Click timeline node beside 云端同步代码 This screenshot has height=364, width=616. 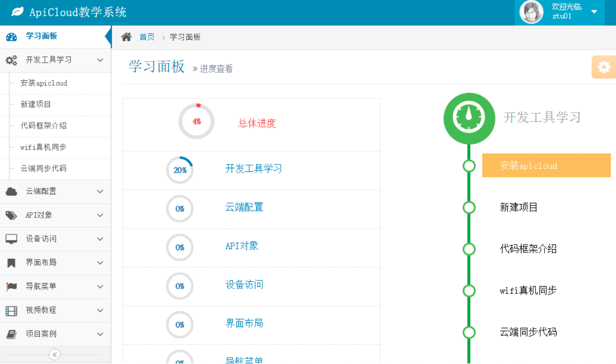click(x=469, y=332)
